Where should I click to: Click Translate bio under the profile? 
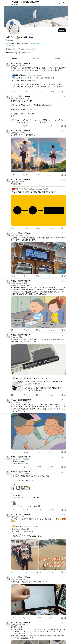pyautogui.click(x=10, y=46)
